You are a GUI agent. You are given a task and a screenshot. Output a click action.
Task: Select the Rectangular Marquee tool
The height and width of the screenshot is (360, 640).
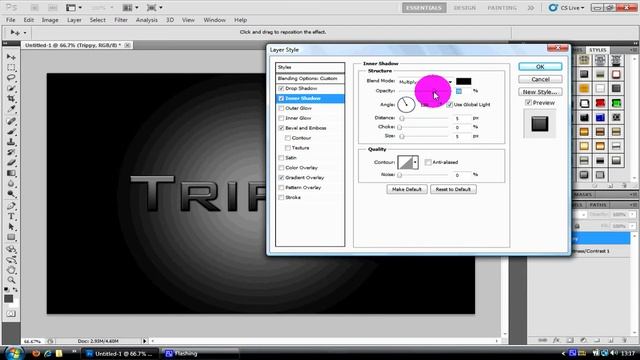[x=11, y=67]
